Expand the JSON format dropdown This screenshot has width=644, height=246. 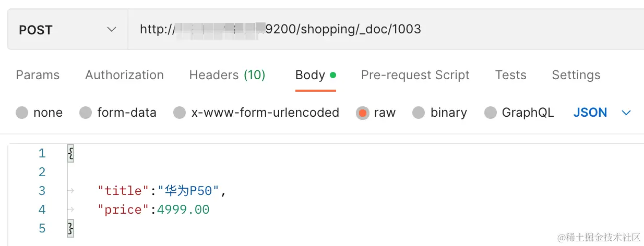590,113
